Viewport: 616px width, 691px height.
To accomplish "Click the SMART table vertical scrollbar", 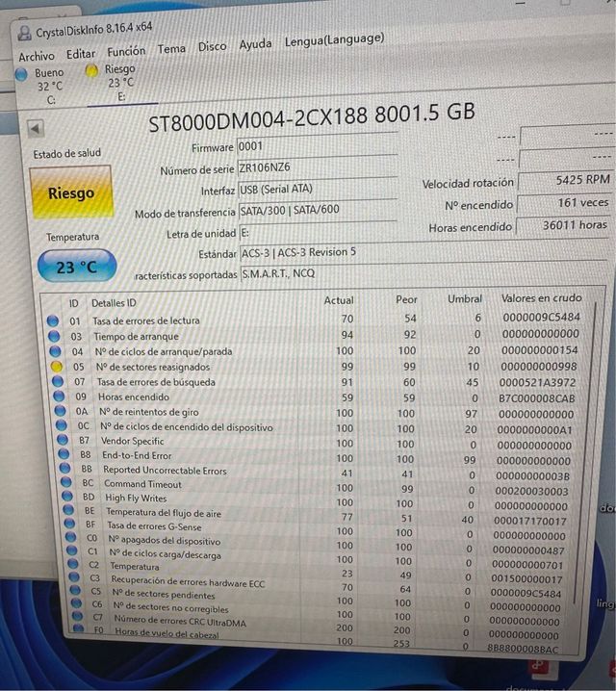I will (x=586, y=454).
